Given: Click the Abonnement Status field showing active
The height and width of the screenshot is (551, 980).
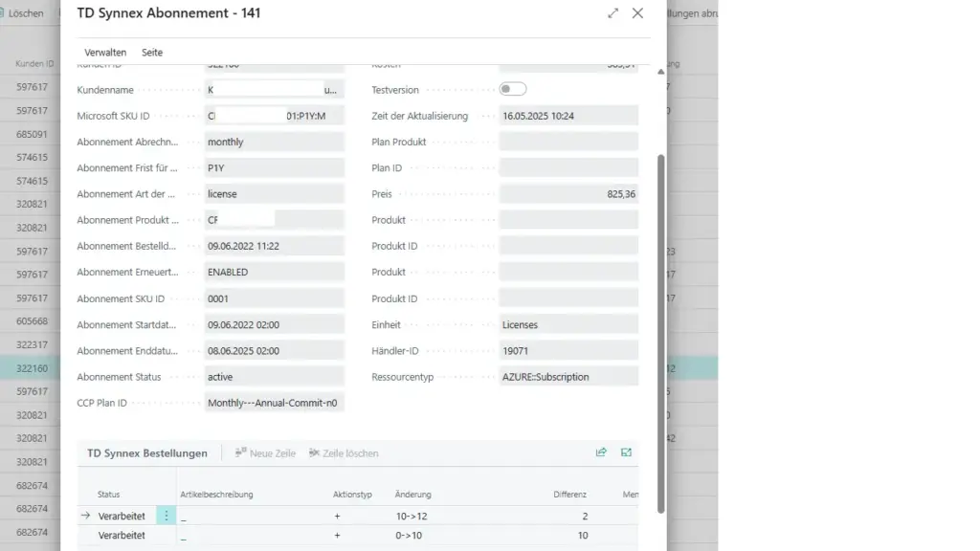Looking at the screenshot, I should [x=275, y=376].
